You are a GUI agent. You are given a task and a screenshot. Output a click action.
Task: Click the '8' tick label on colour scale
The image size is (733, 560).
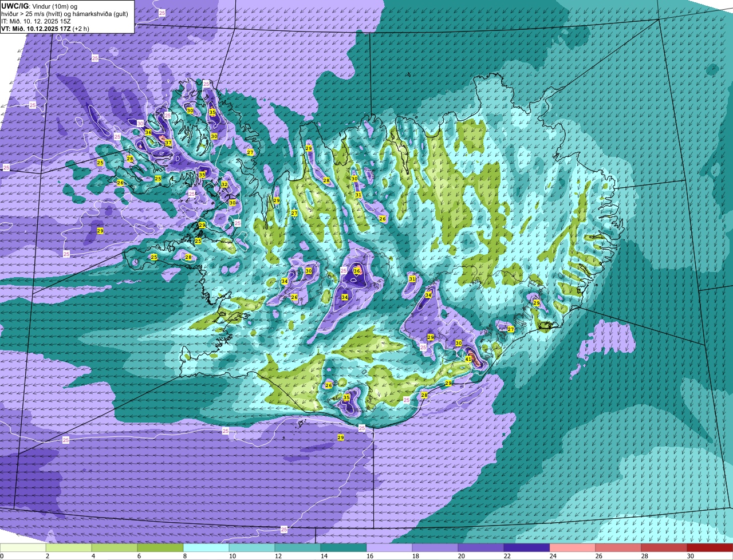coord(184,556)
